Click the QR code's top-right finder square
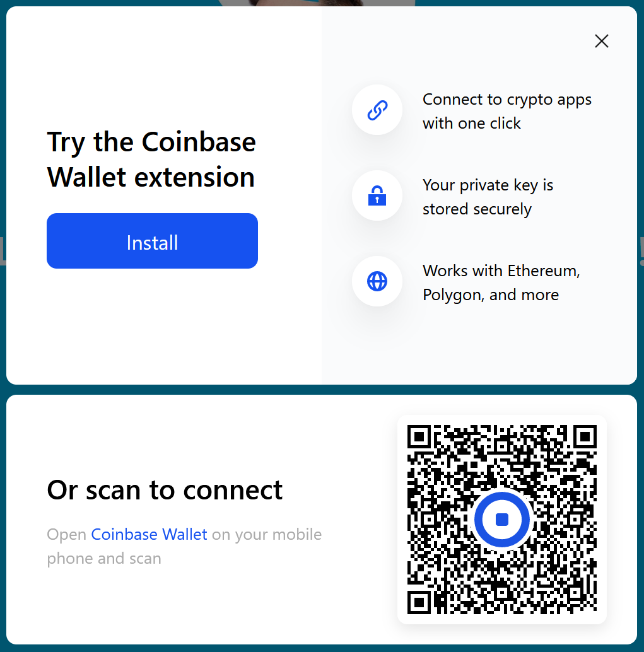This screenshot has height=652, width=644. point(585,437)
